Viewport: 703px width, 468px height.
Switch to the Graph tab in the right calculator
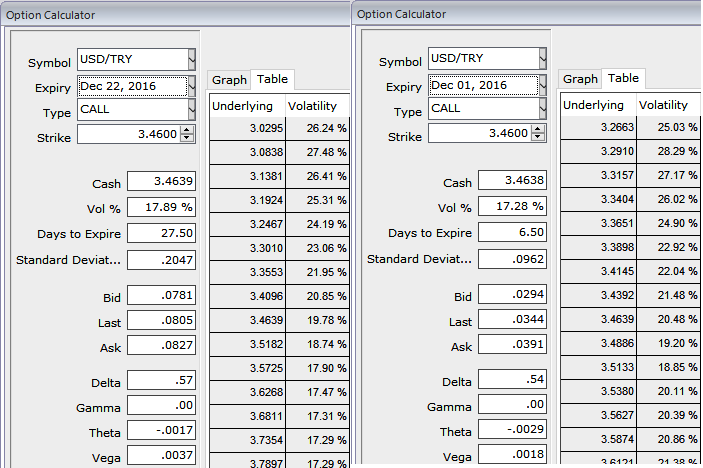[x=580, y=79]
